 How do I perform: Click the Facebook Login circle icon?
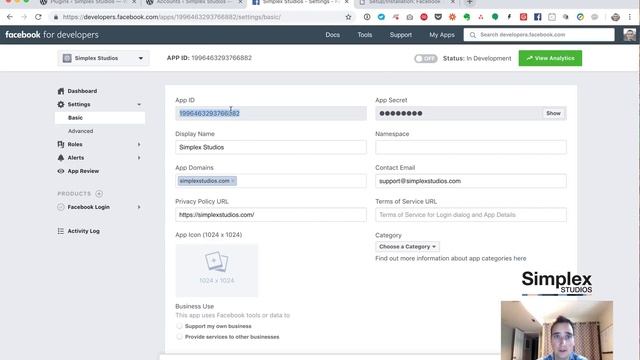61,207
